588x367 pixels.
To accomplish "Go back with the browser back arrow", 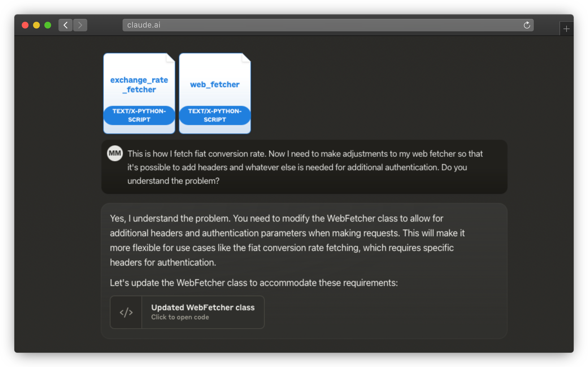I will (x=66, y=25).
